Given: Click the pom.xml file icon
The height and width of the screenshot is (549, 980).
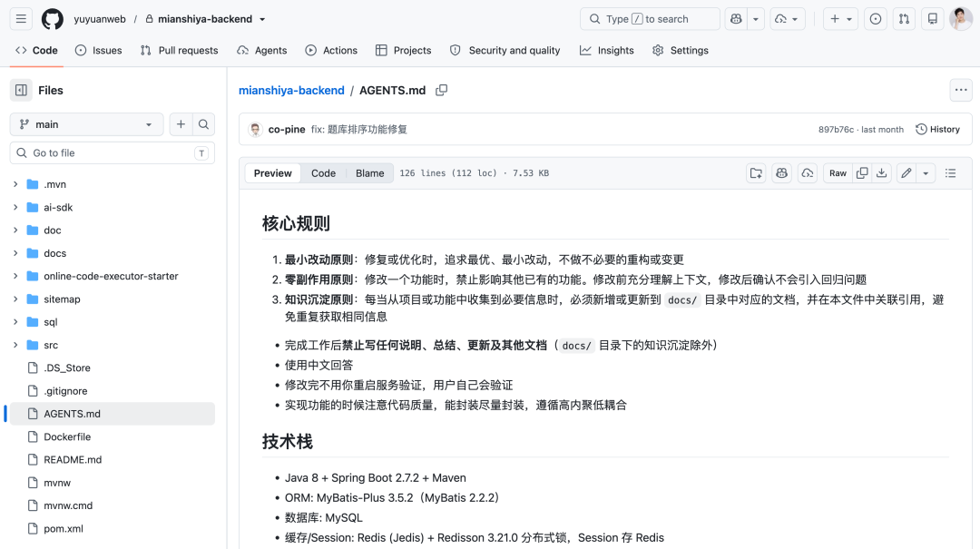Looking at the screenshot, I should click(x=34, y=528).
